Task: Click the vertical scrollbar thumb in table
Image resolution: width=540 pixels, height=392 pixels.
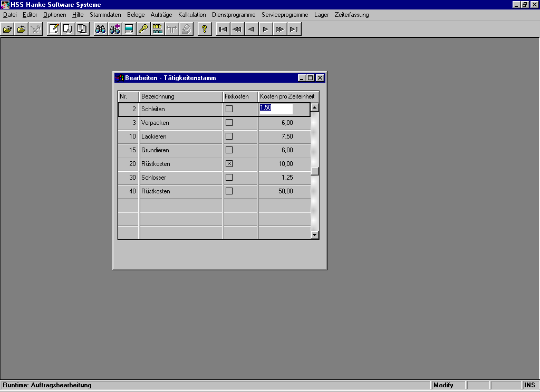Action: click(x=315, y=171)
